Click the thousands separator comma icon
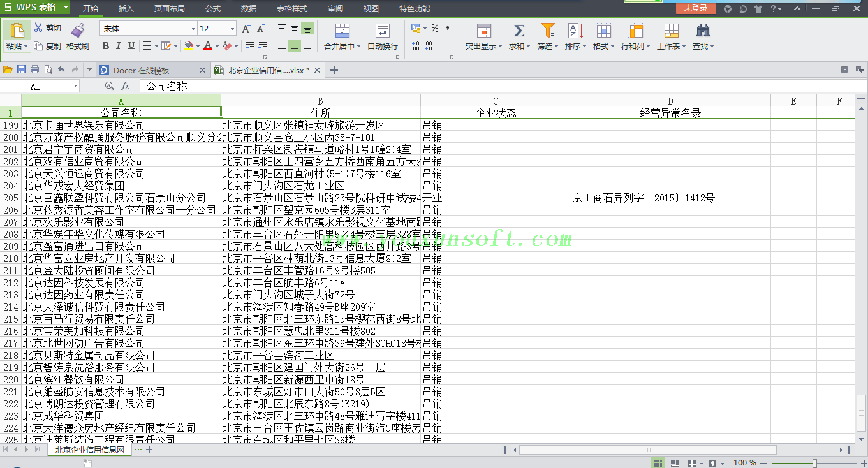Screen dimensions: 868x468 pos(448,29)
